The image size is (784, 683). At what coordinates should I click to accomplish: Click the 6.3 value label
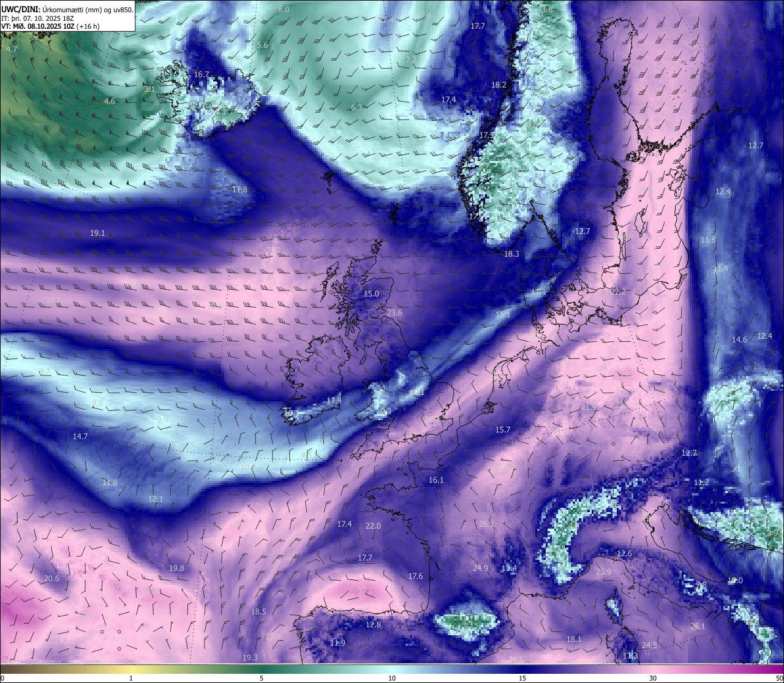(x=356, y=108)
